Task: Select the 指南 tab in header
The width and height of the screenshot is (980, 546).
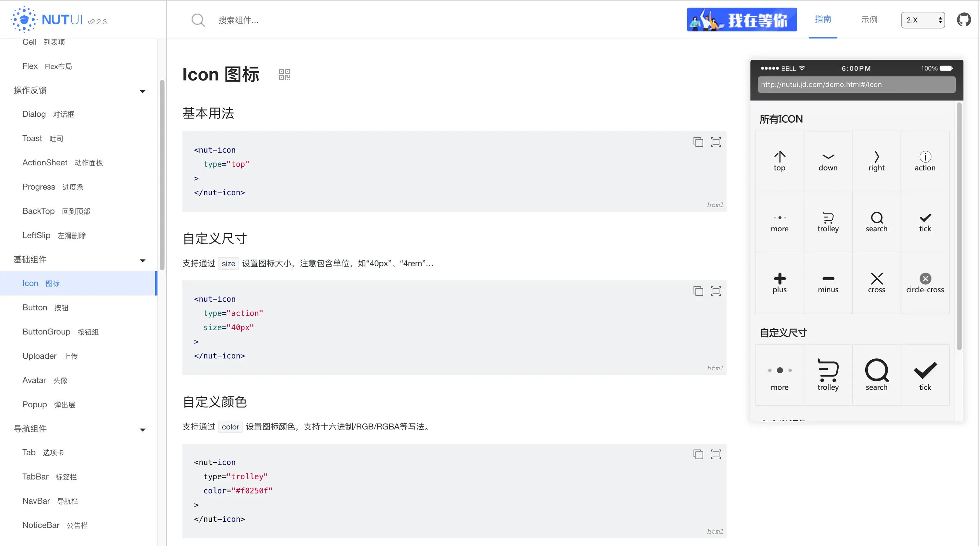Action: pyautogui.click(x=823, y=19)
